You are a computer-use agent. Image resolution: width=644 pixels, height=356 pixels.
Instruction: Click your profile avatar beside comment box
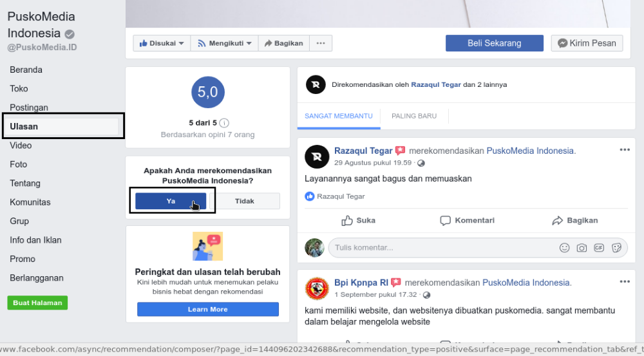(x=315, y=248)
